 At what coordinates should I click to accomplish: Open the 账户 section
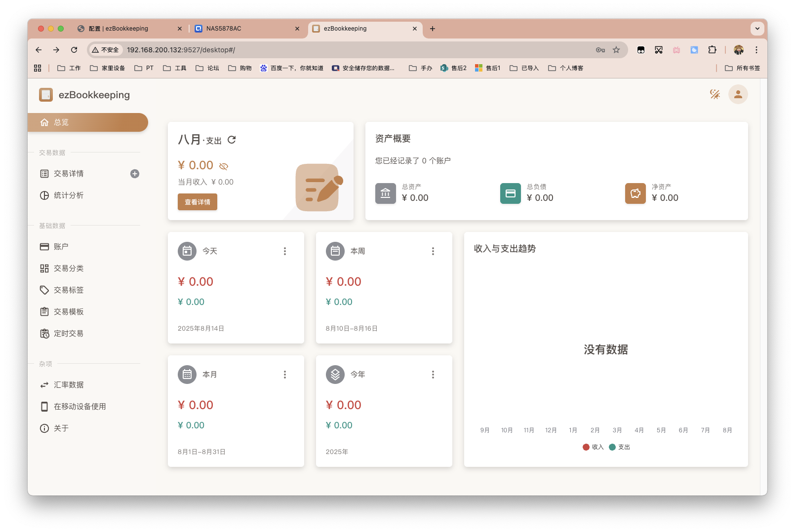click(60, 246)
